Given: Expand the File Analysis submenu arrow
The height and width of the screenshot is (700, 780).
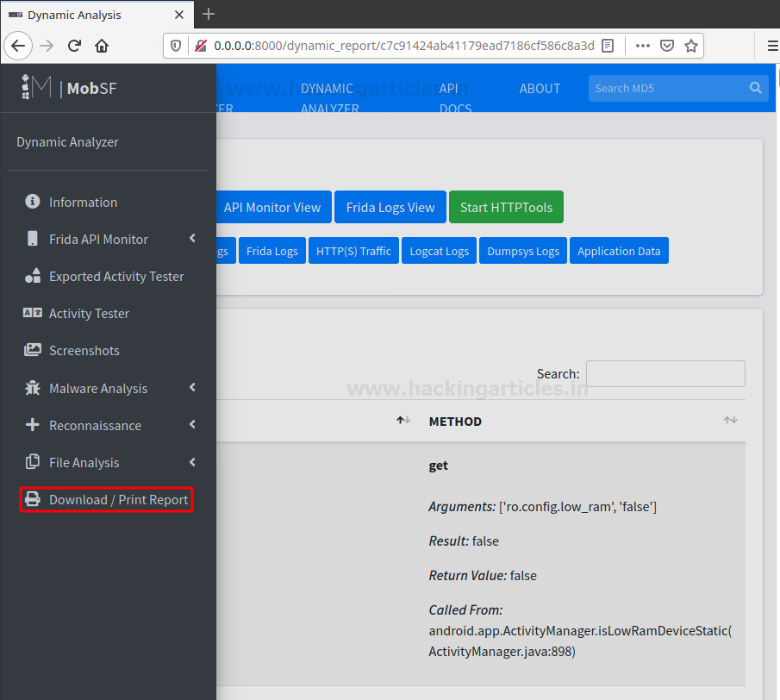Looking at the screenshot, I should pyautogui.click(x=192, y=462).
